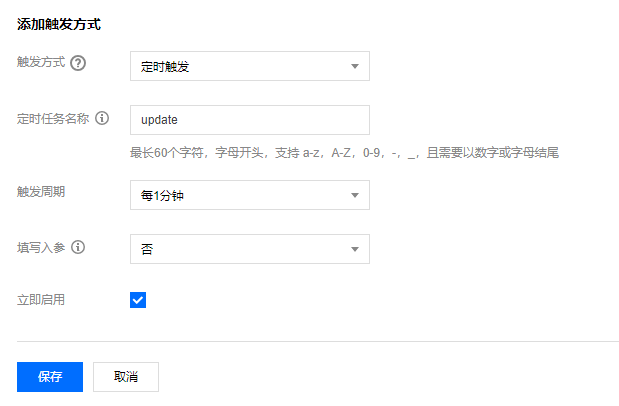Click the info icon next to 填写入参
Image resolution: width=619 pixels, height=406 pixels.
pos(78,247)
